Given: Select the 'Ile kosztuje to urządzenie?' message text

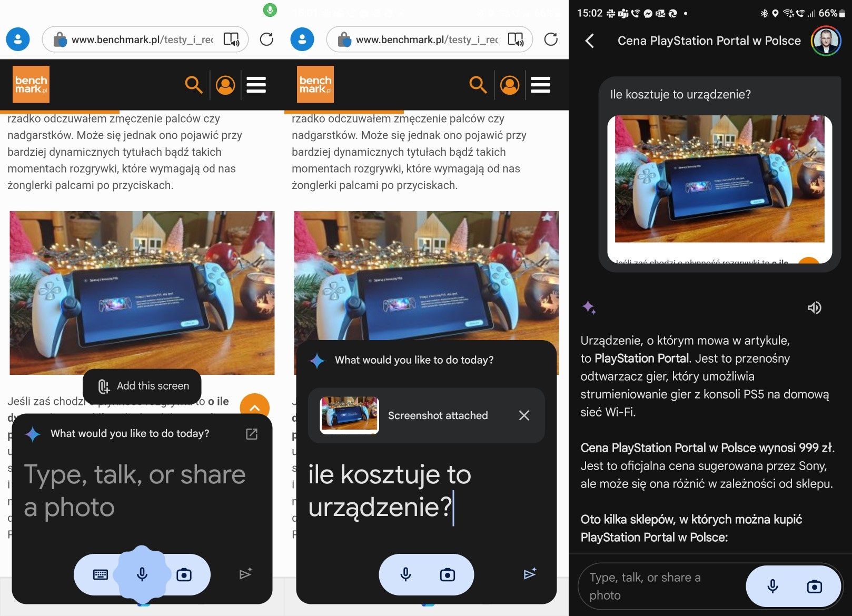Looking at the screenshot, I should [x=680, y=94].
